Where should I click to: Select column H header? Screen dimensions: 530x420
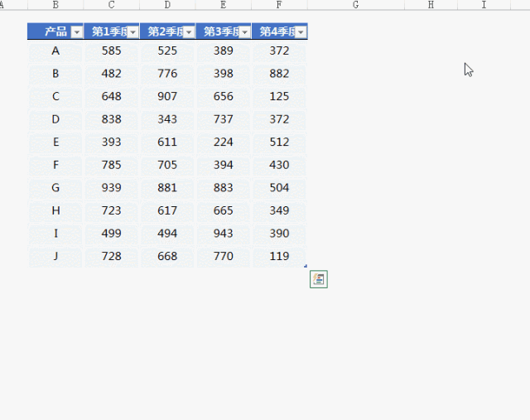tap(431, 5)
